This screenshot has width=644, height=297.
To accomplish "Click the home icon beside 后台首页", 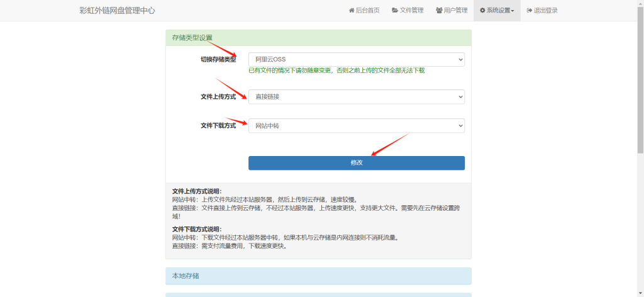I will point(352,11).
